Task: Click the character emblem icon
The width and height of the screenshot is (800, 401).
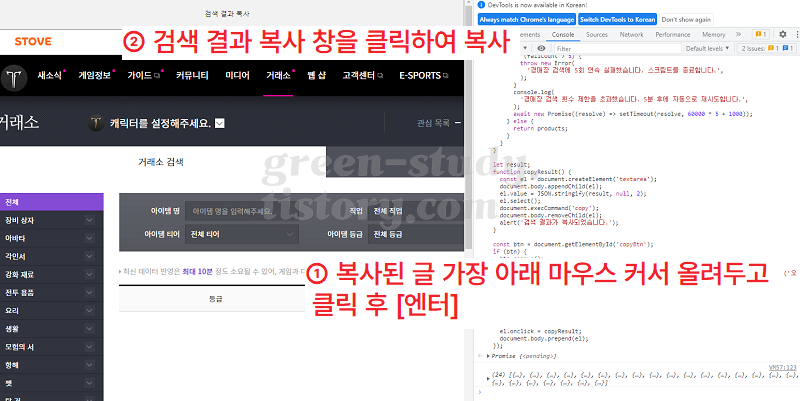Action: tap(96, 123)
